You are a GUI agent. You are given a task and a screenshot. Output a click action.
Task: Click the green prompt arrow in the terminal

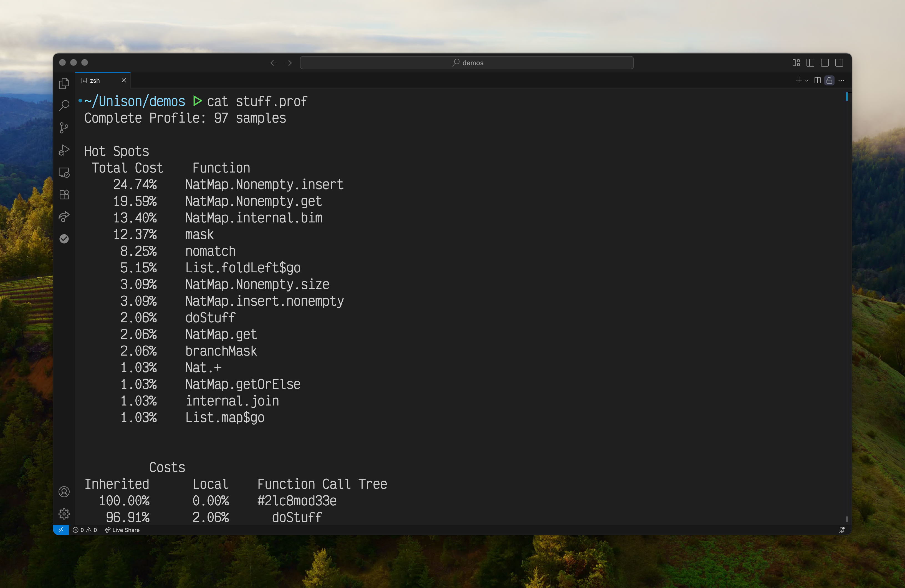coord(197,101)
